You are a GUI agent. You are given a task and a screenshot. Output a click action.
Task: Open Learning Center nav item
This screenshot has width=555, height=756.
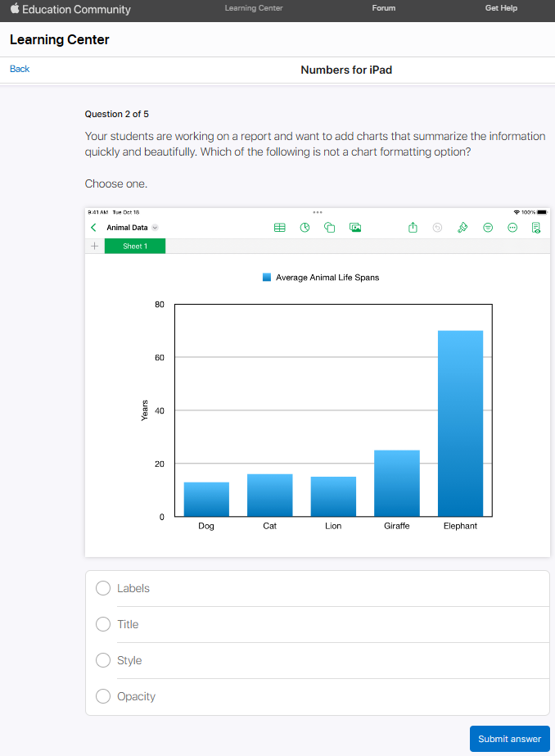(x=254, y=8)
